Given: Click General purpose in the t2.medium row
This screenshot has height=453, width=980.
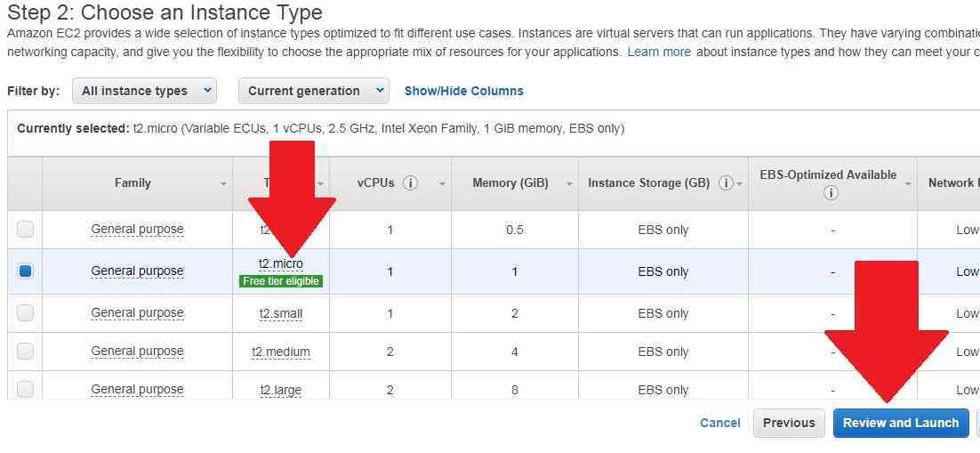Looking at the screenshot, I should click(x=138, y=351).
